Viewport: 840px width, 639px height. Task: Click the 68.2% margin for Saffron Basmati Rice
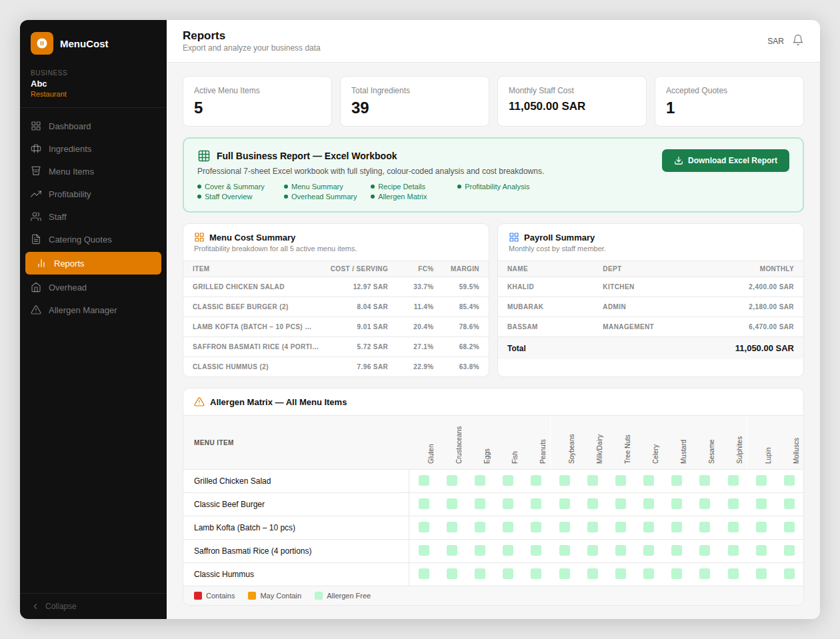click(469, 346)
